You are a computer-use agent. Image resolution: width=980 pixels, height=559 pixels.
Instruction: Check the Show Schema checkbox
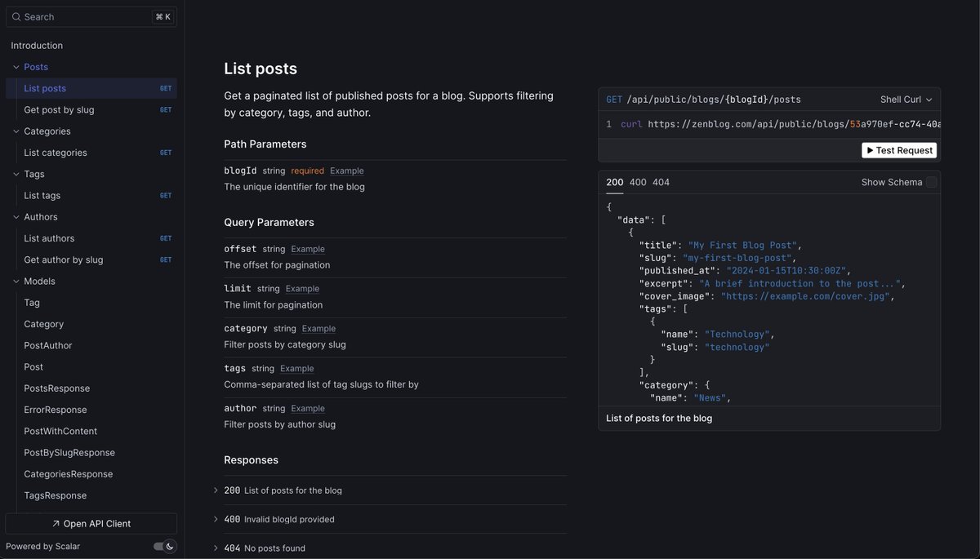(932, 182)
